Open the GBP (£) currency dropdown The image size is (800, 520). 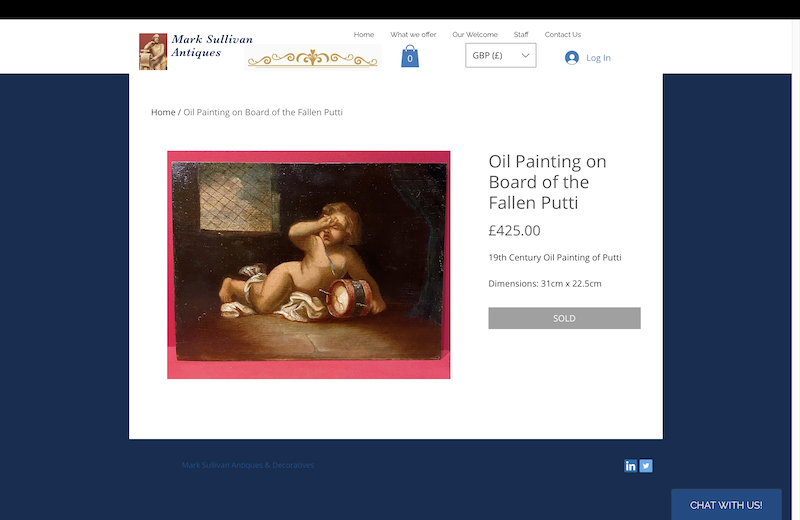[x=501, y=55]
